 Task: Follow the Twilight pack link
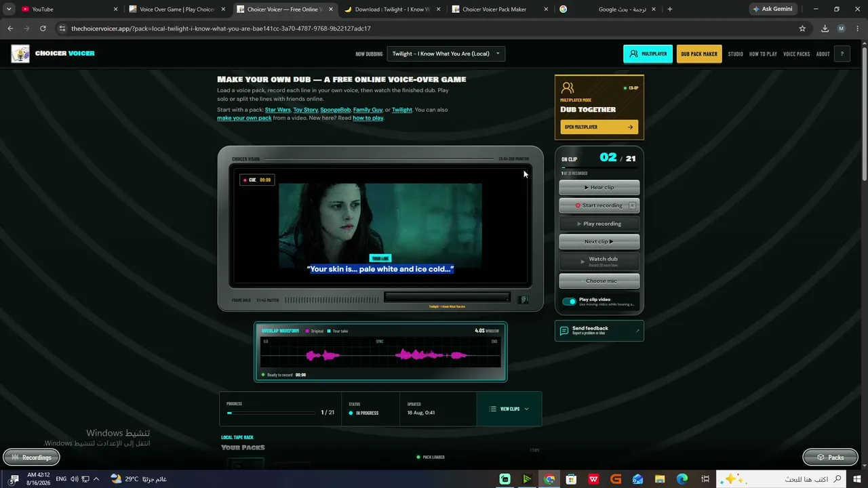pyautogui.click(x=401, y=110)
